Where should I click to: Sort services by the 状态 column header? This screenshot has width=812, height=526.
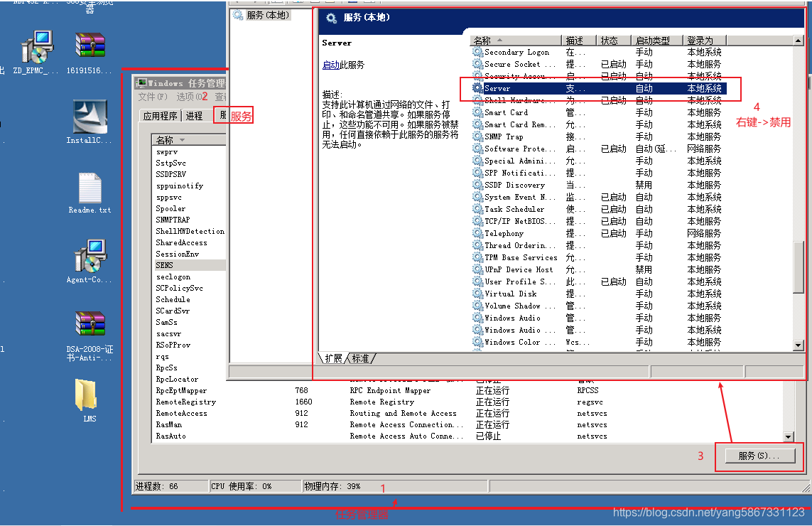click(x=614, y=41)
